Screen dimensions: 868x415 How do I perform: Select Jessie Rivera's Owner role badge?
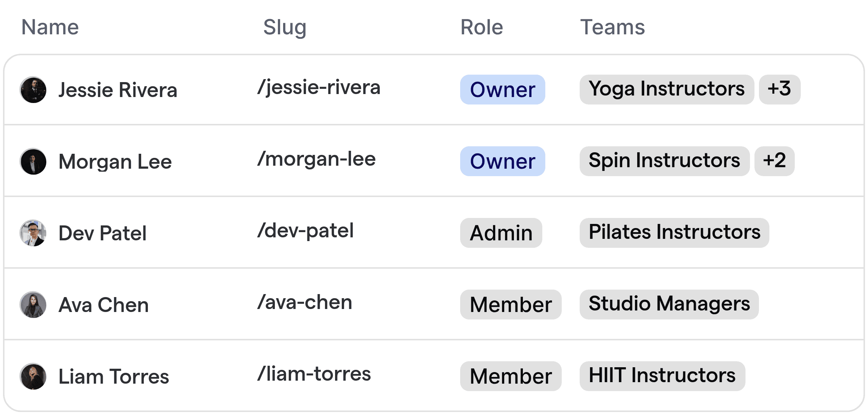pyautogui.click(x=502, y=90)
